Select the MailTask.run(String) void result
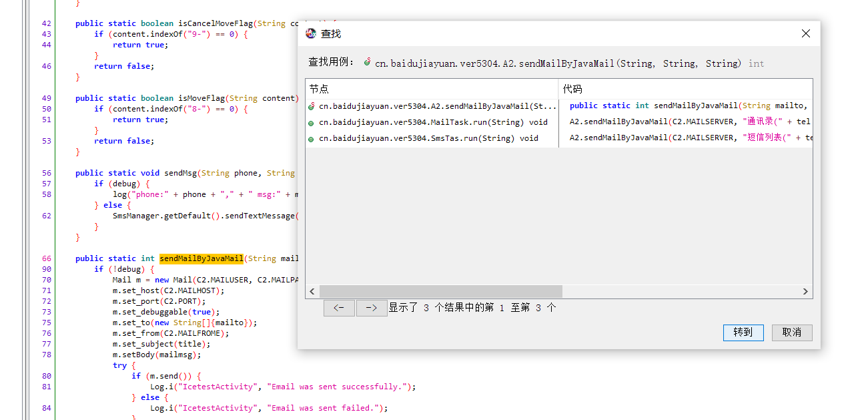868x420 pixels. tap(433, 122)
